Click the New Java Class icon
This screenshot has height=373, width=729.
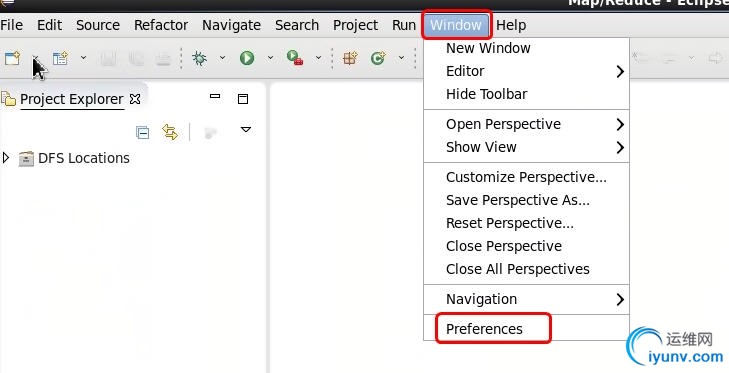pos(378,58)
